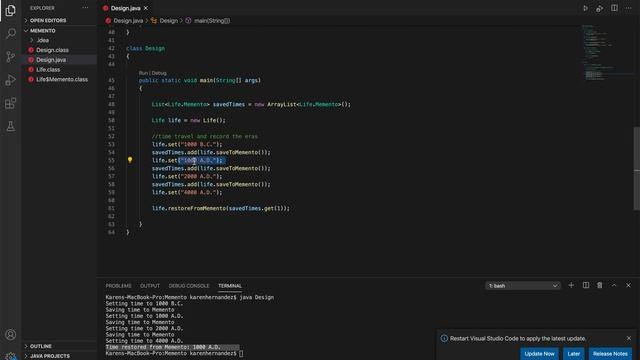The width and height of the screenshot is (640, 360).
Task: Click the Update Now button
Action: click(x=539, y=353)
